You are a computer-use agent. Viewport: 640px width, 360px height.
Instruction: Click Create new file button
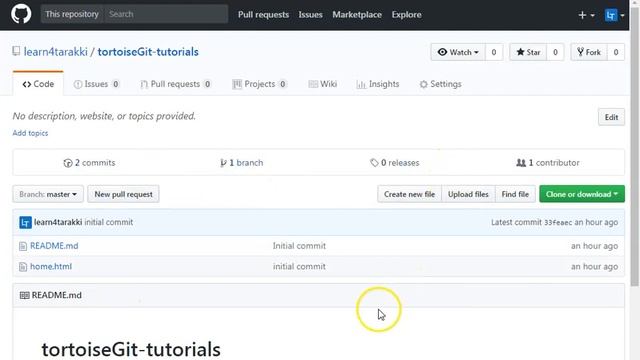pos(409,194)
